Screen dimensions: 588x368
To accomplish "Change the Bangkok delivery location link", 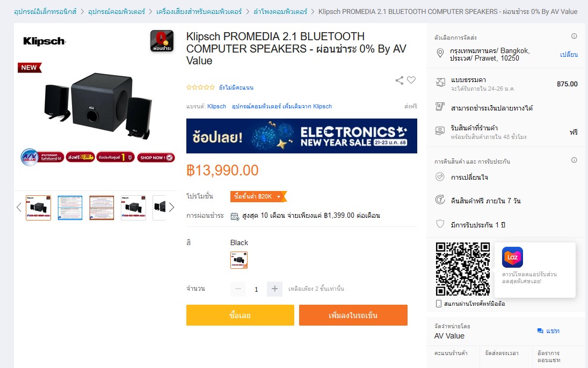I will (x=569, y=55).
